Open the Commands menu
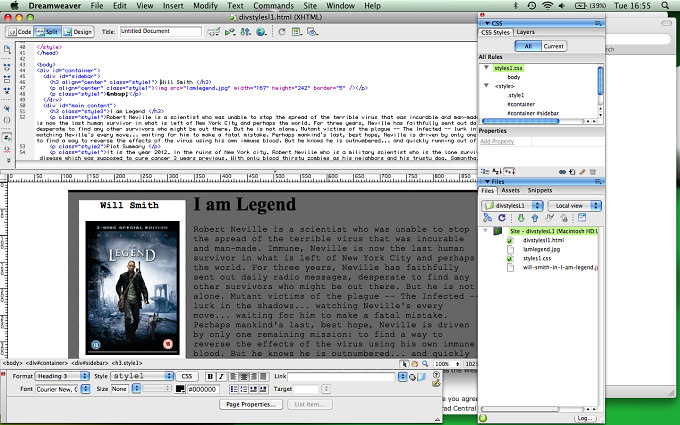The width and height of the screenshot is (680, 425). tap(273, 6)
